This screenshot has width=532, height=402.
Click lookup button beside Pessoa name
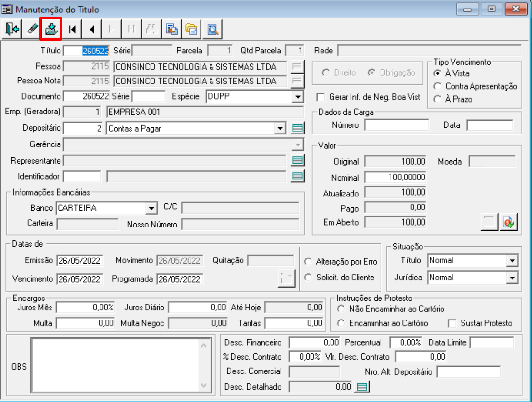click(x=297, y=66)
